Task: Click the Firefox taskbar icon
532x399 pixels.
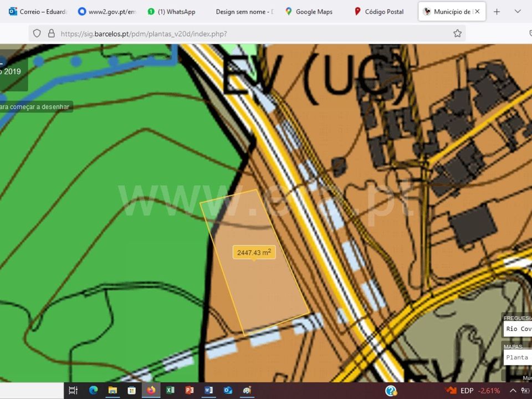Action: click(151, 391)
